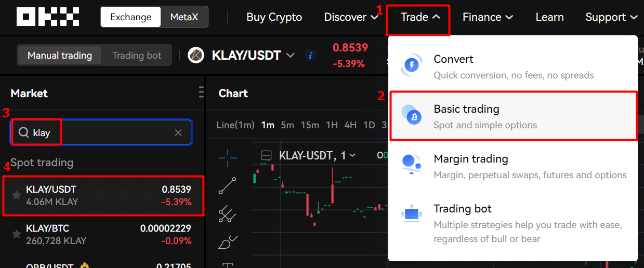This screenshot has width=644, height=268.
Task: Open the KLAY pair info icon
Action: click(x=311, y=55)
